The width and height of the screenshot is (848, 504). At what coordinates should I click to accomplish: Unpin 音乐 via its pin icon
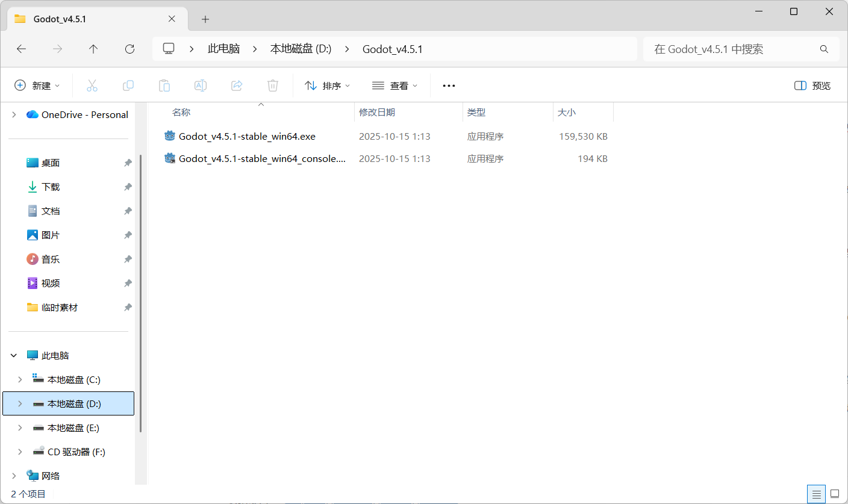point(128,259)
